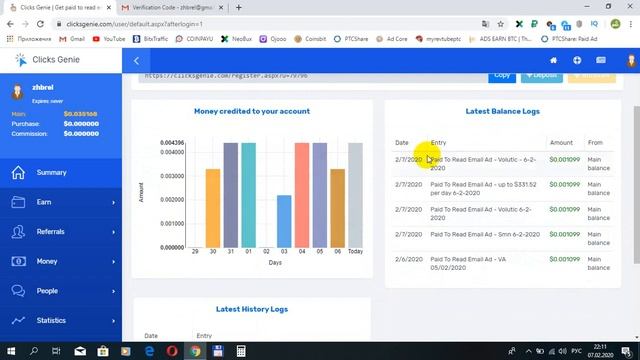The width and height of the screenshot is (640, 360).
Task: Open Microsoft Edge from taskbar
Action: click(149, 351)
